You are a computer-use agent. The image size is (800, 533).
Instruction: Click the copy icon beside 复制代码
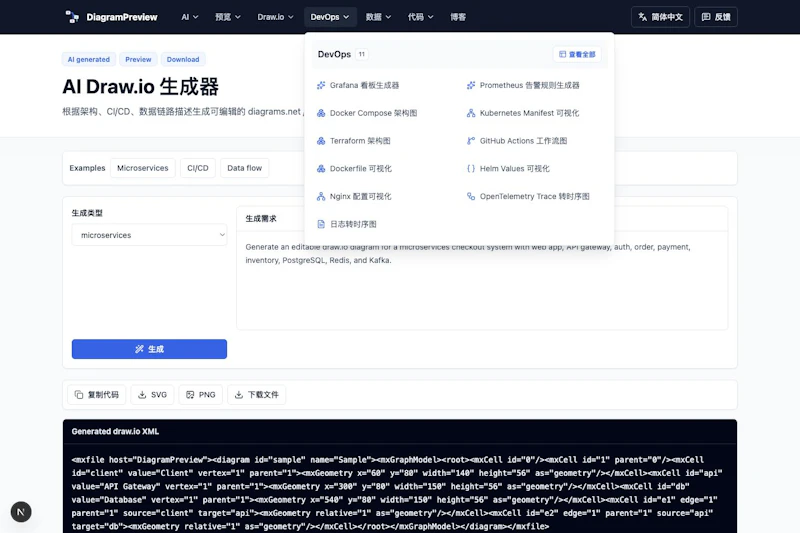tap(79, 395)
